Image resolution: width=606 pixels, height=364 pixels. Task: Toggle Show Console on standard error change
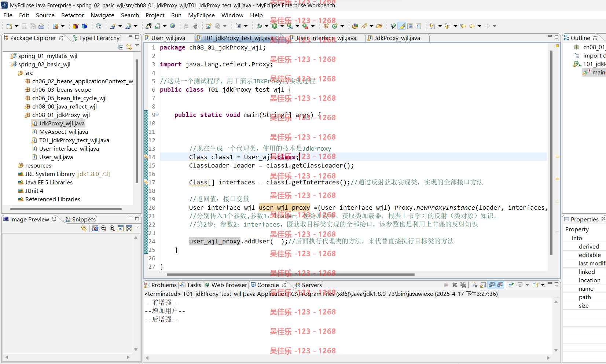[500, 285]
